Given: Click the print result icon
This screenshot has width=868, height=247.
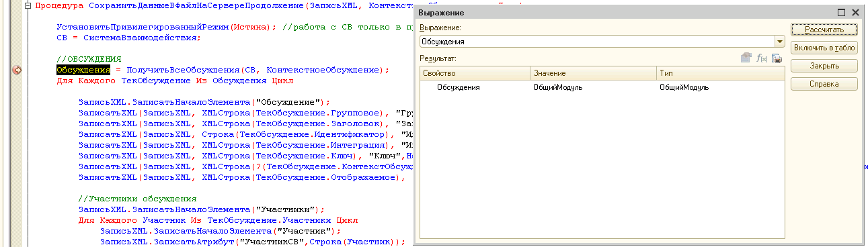Looking at the screenshot, I should pyautogui.click(x=777, y=59).
